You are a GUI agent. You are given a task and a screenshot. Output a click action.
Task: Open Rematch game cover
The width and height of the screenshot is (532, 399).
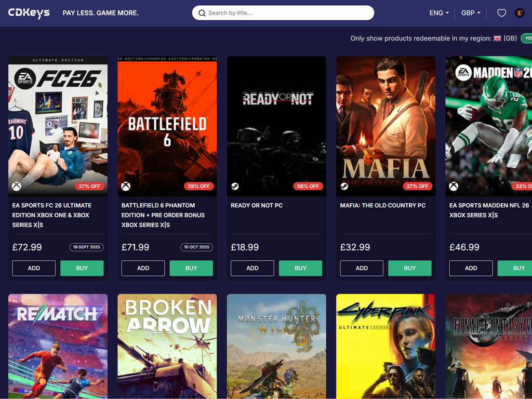(x=58, y=347)
